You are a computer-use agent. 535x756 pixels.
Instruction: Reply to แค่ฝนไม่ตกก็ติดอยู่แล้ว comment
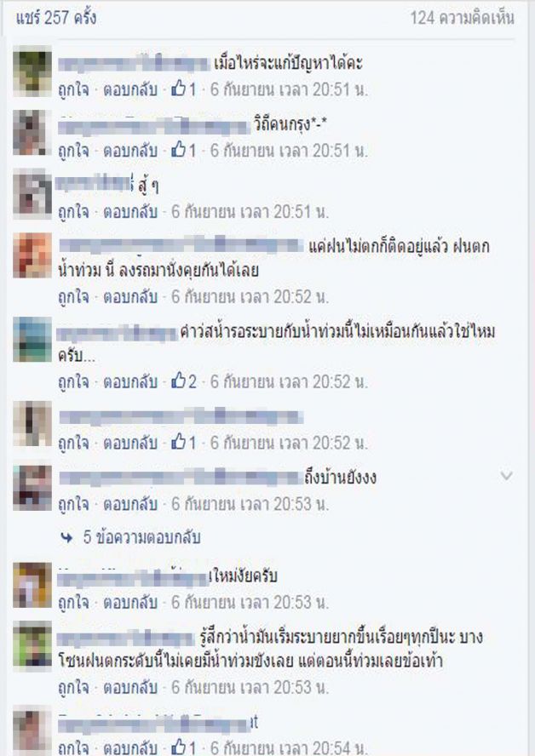130,296
